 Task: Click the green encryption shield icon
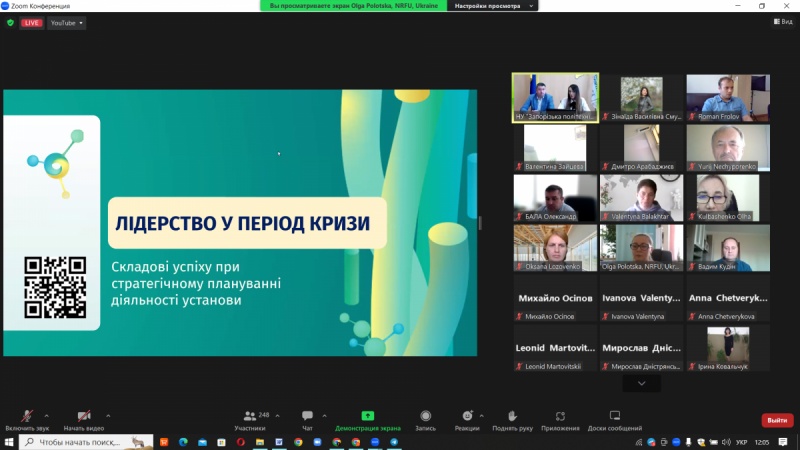coord(10,22)
